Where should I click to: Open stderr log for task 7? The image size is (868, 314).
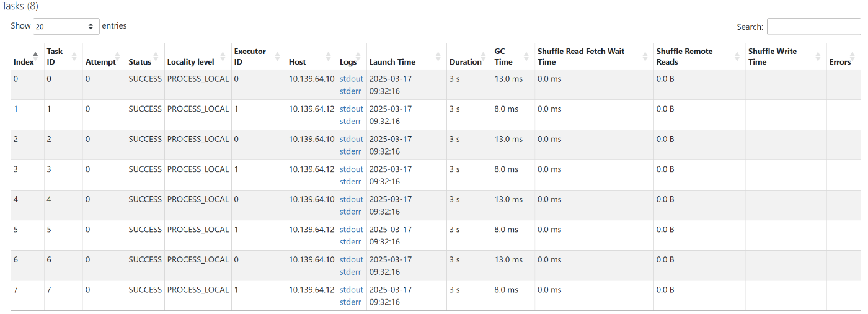tap(350, 302)
